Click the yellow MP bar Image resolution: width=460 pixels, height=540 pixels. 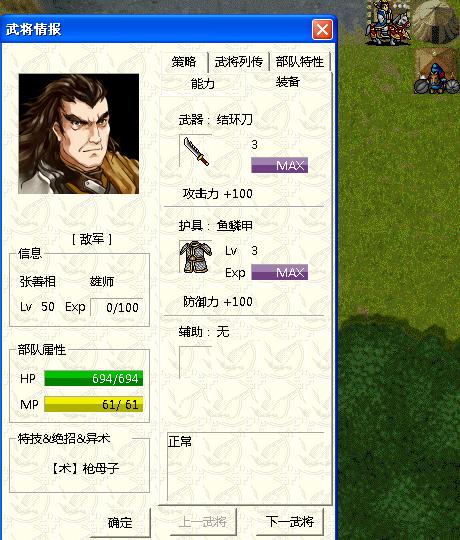[x=93, y=404]
